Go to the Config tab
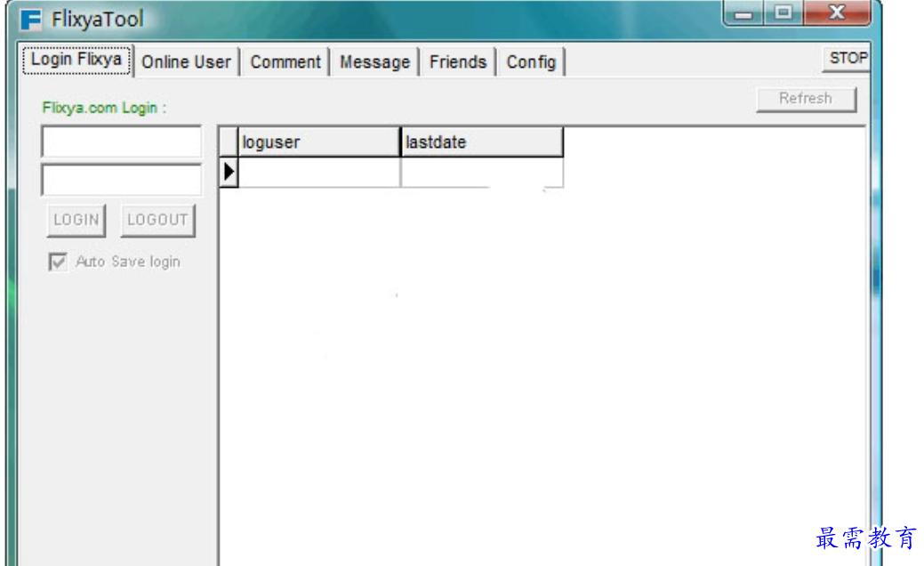This screenshot has height=566, width=924. [531, 62]
